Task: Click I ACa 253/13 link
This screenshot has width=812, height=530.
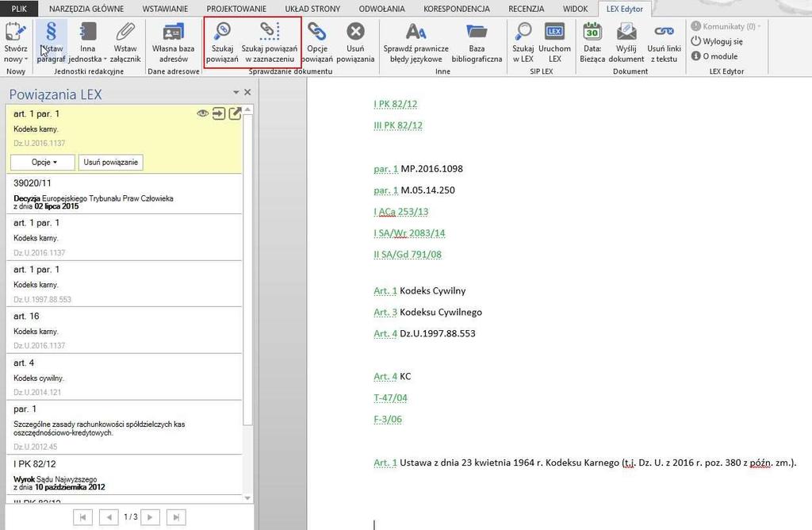Action: click(x=400, y=211)
